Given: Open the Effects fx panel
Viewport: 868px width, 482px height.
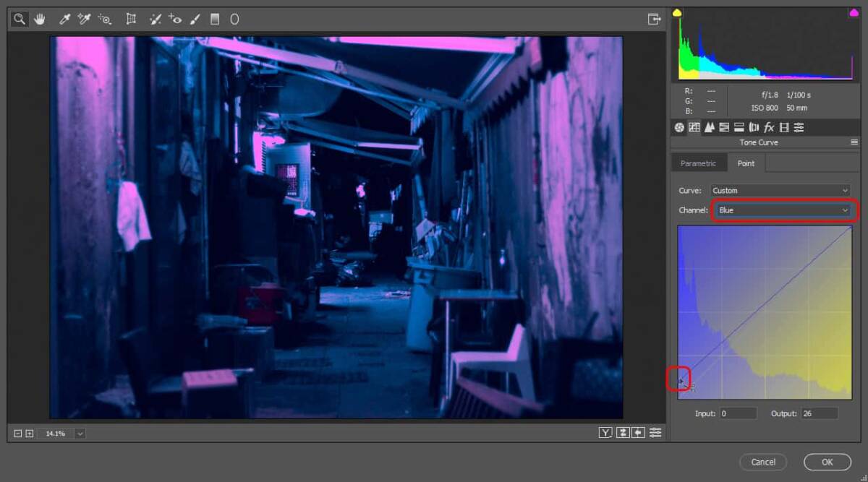Looking at the screenshot, I should point(770,127).
